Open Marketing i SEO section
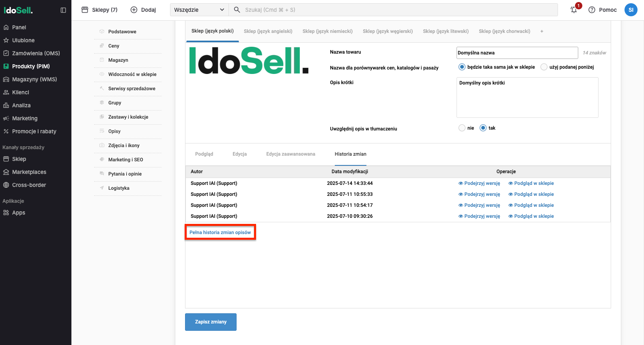 click(126, 160)
